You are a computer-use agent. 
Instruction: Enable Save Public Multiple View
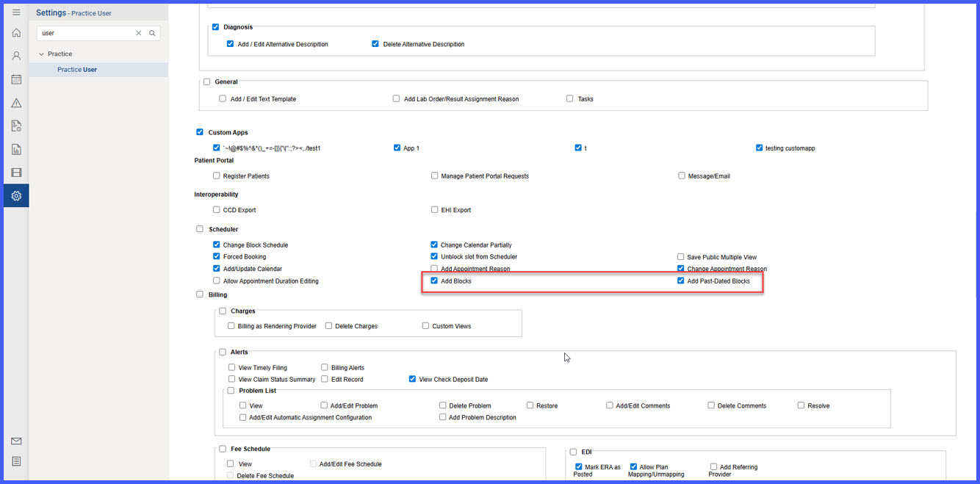pyautogui.click(x=681, y=257)
